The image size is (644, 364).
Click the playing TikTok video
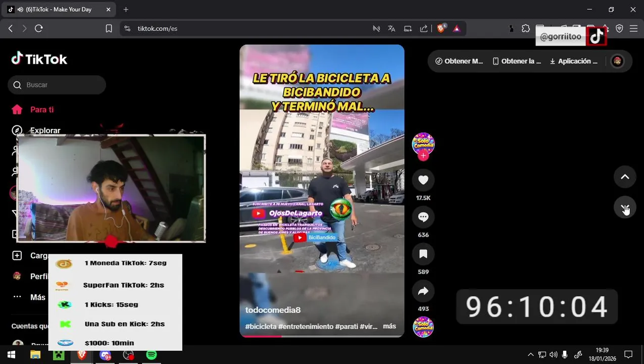point(322,190)
